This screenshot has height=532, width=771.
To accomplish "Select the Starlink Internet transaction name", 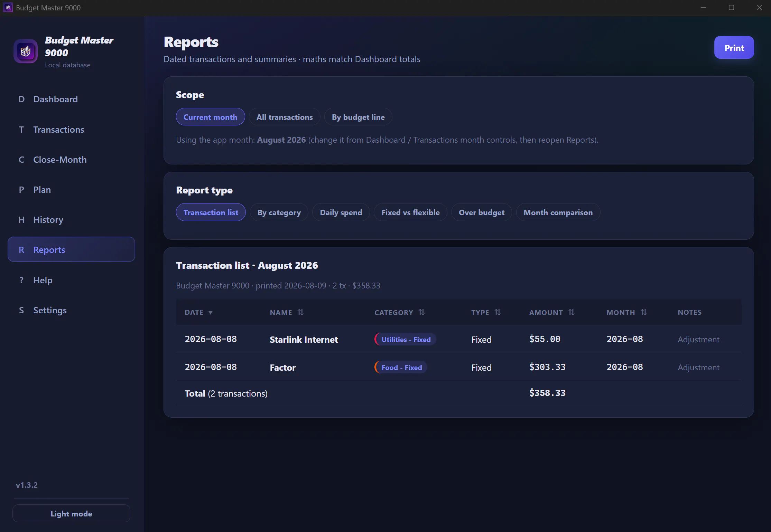I will tap(304, 340).
